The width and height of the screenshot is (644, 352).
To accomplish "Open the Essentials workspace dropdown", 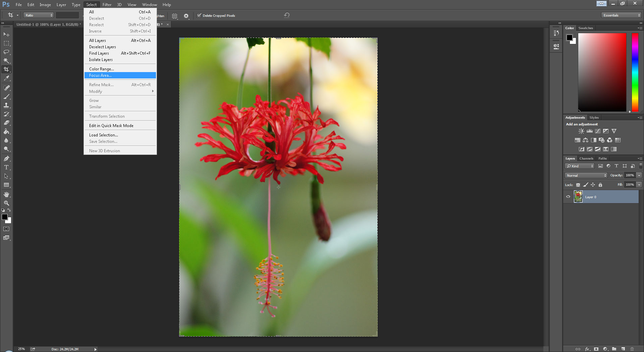I will [621, 15].
